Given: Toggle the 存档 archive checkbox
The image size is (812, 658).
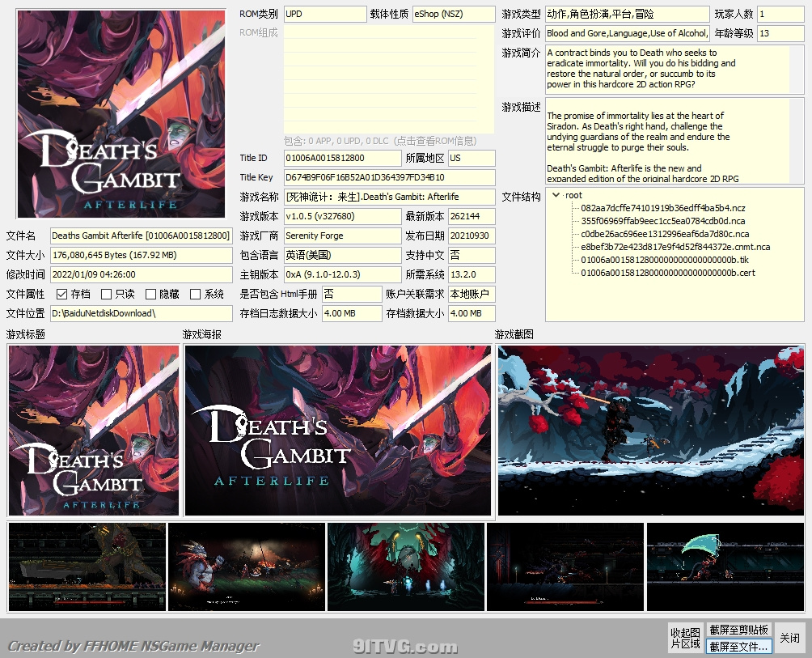Looking at the screenshot, I should [62, 295].
